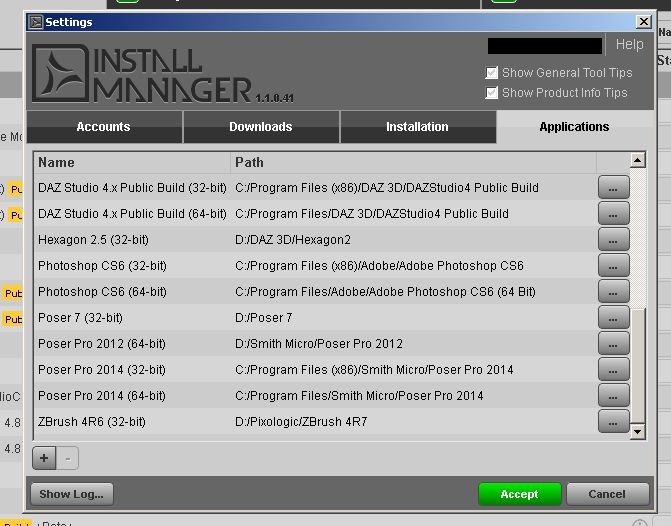Remove application with the minus button
671x526 pixels.
pyautogui.click(x=68, y=458)
